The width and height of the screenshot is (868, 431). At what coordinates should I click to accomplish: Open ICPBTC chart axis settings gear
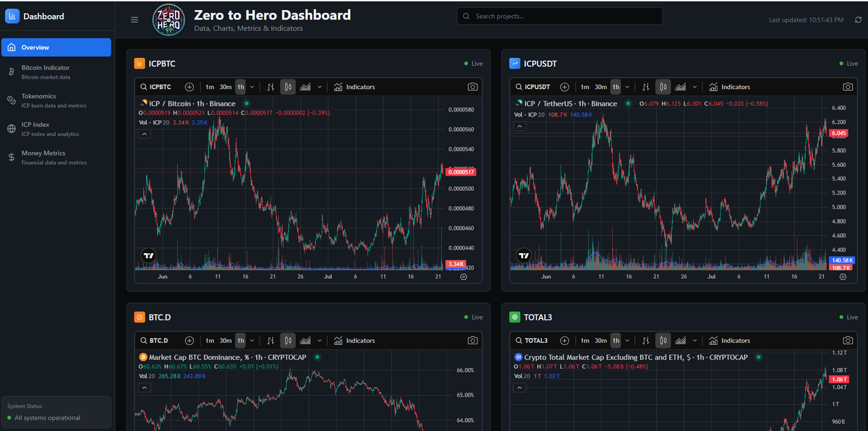point(464,276)
